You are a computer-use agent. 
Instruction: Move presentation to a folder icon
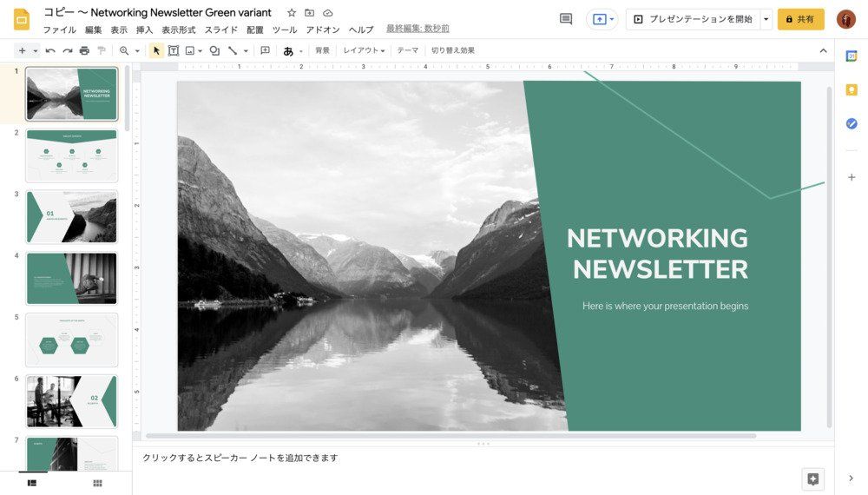pyautogui.click(x=310, y=13)
